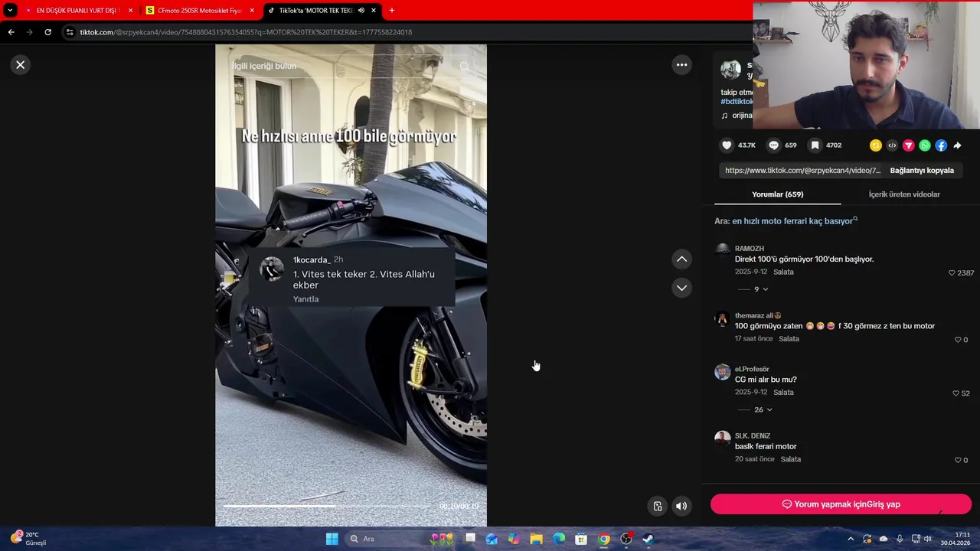This screenshot has height=551, width=980.
Task: Share the video to Facebook
Action: tap(941, 145)
